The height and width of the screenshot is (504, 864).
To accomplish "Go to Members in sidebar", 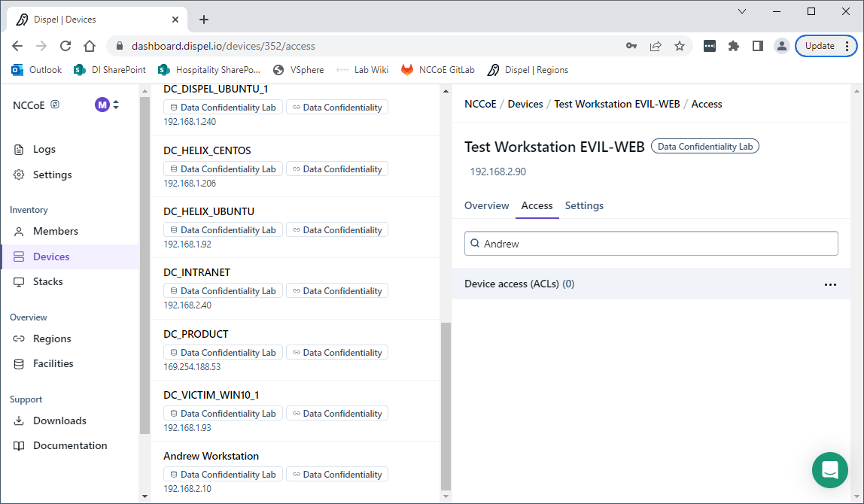I will click(55, 231).
